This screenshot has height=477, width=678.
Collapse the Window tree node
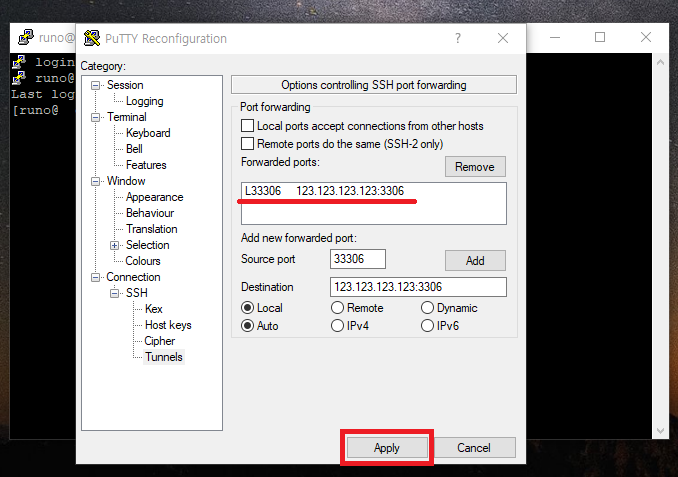tap(95, 181)
